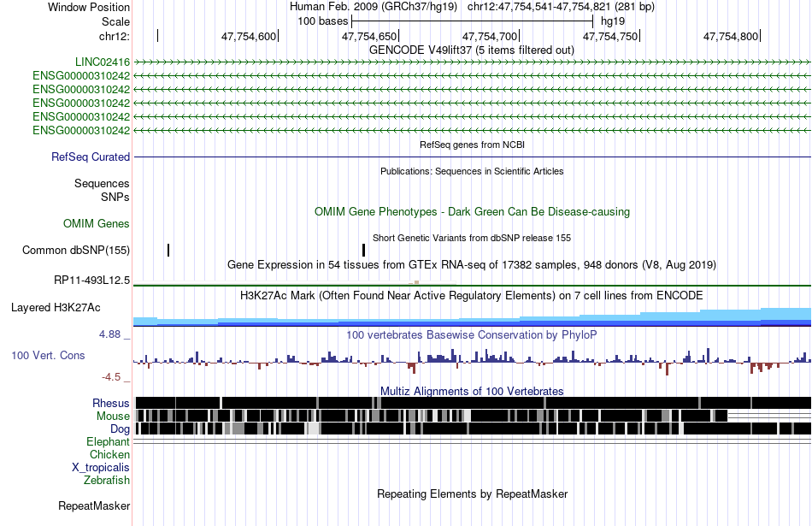Click 'Multiz Alignments of 100 Vertebrates' title
The image size is (812, 526).
tap(472, 391)
